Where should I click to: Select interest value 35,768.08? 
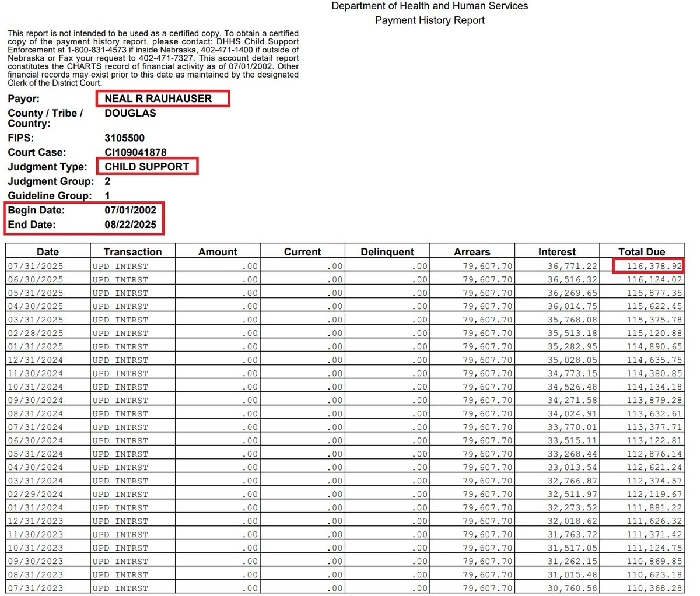(x=572, y=320)
